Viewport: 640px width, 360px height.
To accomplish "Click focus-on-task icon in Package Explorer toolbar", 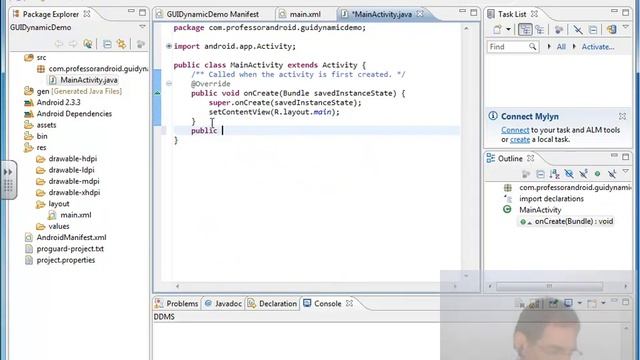I will [140, 44].
